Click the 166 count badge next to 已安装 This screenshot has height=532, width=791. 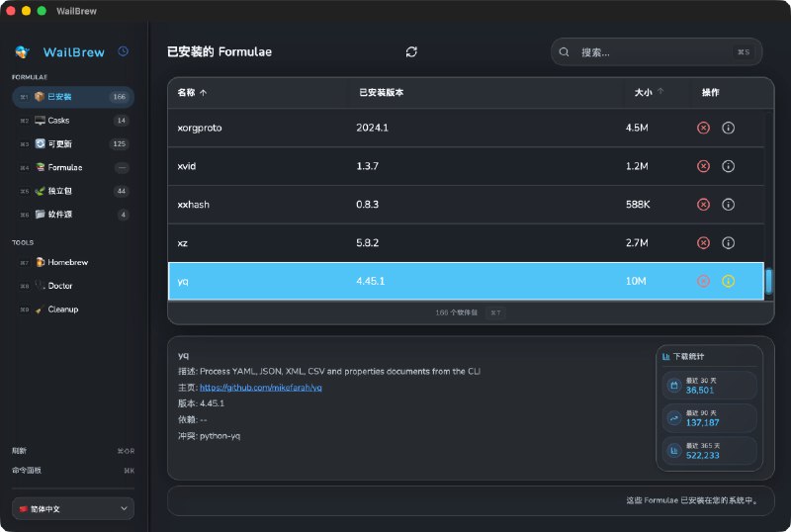120,97
